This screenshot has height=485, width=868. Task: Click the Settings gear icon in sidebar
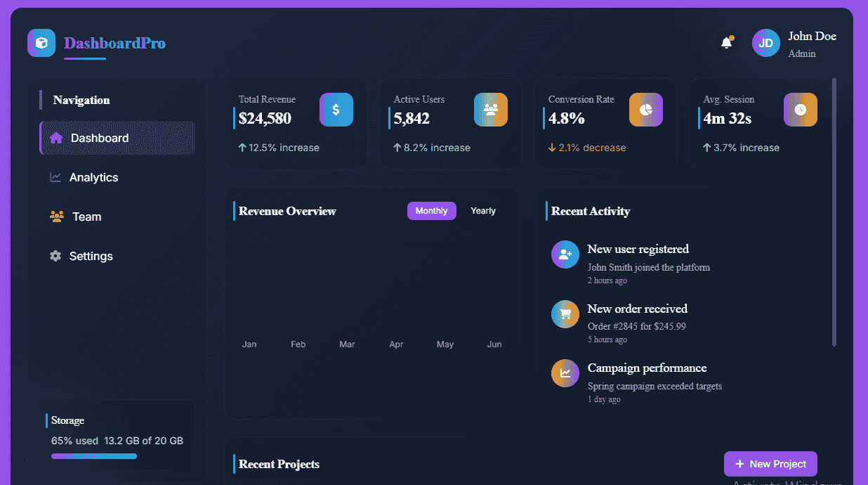pyautogui.click(x=55, y=256)
